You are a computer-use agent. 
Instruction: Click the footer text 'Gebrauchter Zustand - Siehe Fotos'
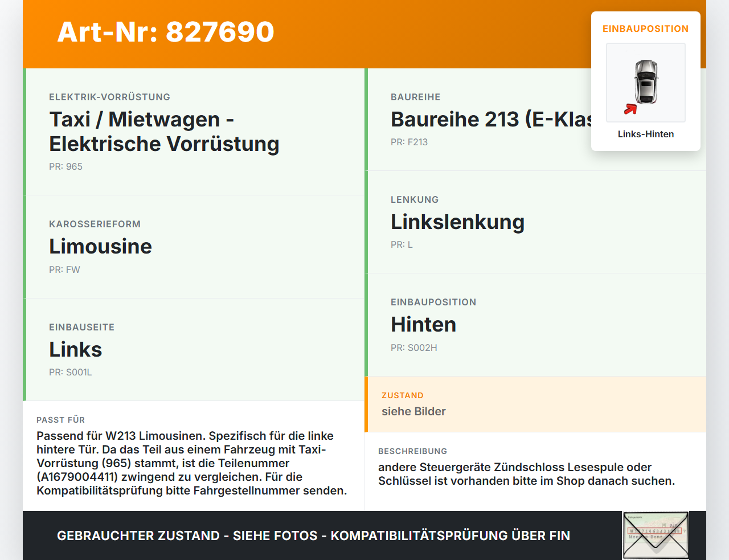coord(187,536)
